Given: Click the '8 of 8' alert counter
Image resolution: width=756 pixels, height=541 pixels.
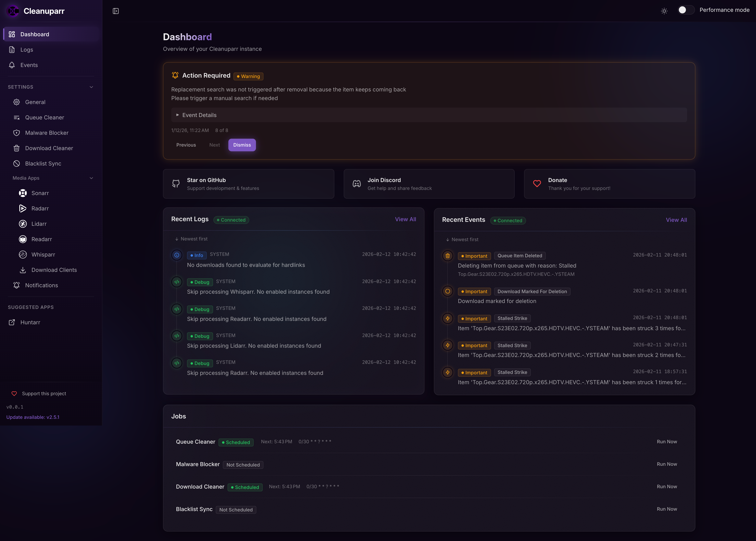Looking at the screenshot, I should point(222,130).
